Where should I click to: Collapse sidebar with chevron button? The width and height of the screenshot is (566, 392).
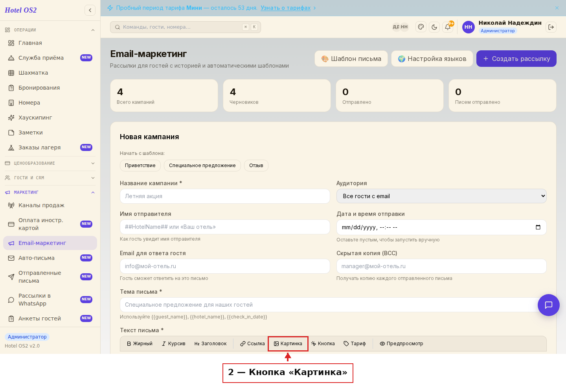[90, 10]
